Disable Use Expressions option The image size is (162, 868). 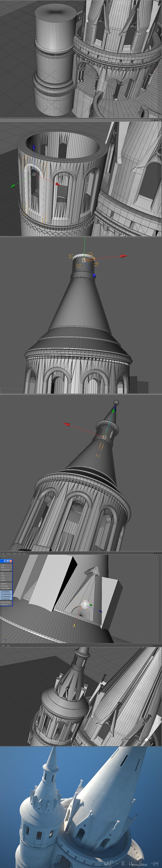6,594
